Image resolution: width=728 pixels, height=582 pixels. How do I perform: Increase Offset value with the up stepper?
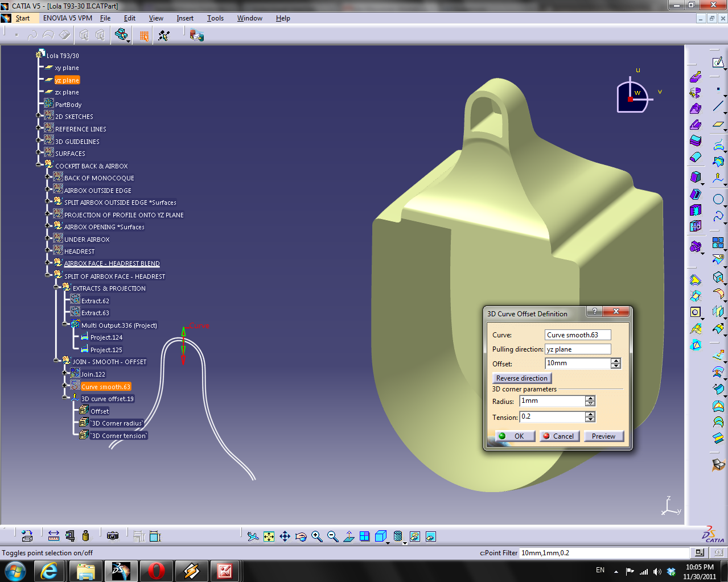click(616, 360)
